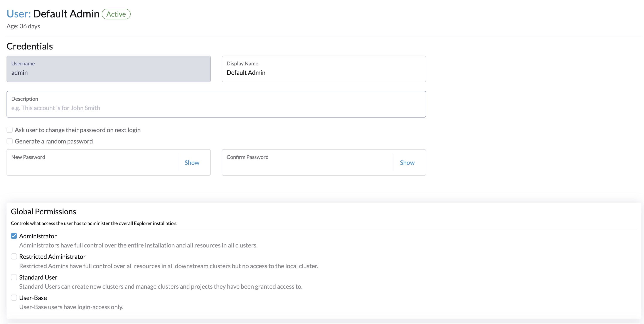Select the 'Administrators have full control' description

pos(138,245)
